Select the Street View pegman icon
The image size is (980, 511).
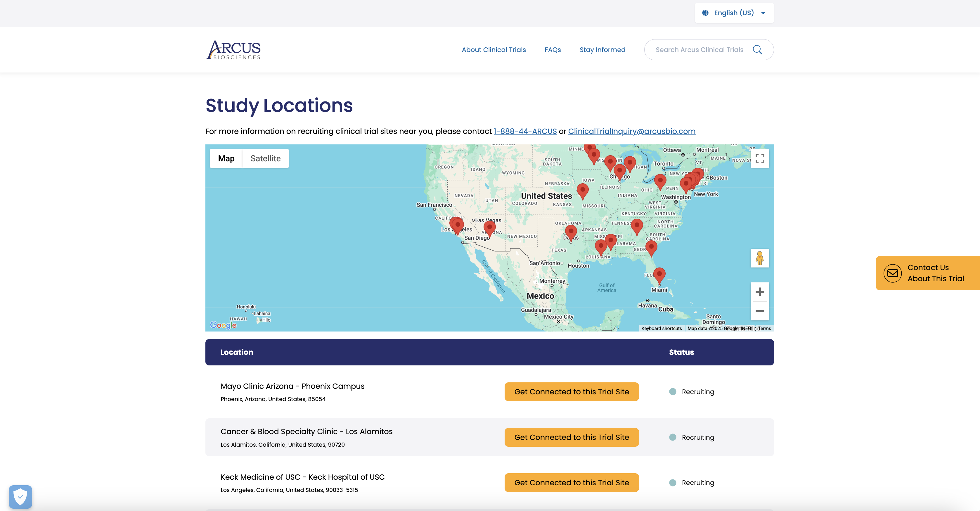tap(760, 258)
